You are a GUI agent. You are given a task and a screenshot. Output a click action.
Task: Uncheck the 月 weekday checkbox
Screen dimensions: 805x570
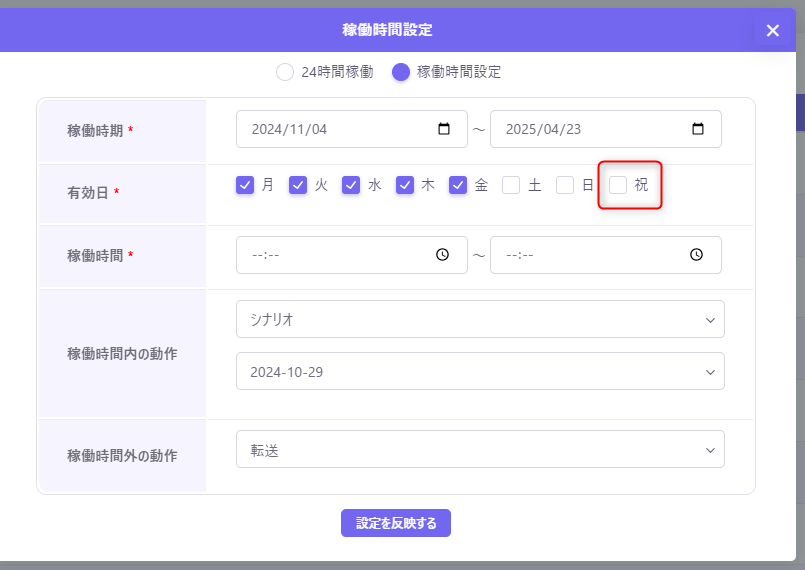point(245,185)
